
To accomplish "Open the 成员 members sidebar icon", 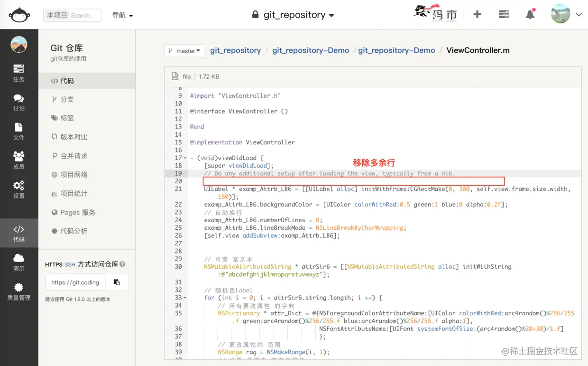I will click(x=18, y=160).
